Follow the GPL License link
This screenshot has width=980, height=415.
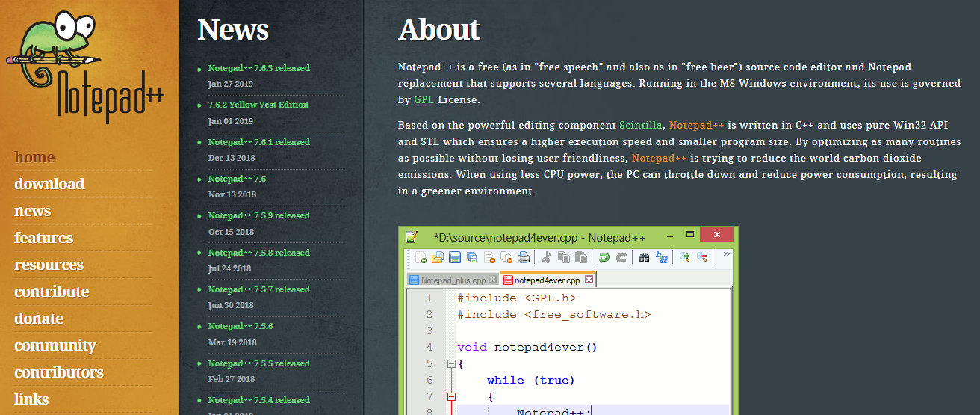coord(424,99)
